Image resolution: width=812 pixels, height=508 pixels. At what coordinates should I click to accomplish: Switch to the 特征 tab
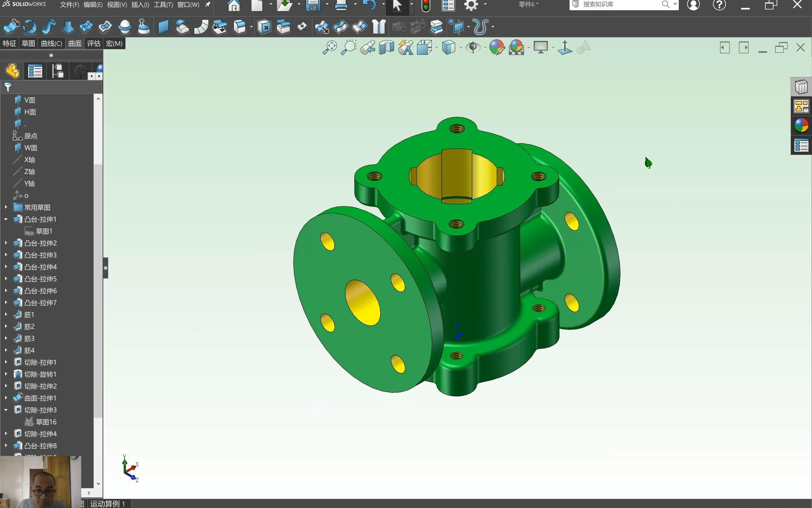pyautogui.click(x=9, y=43)
